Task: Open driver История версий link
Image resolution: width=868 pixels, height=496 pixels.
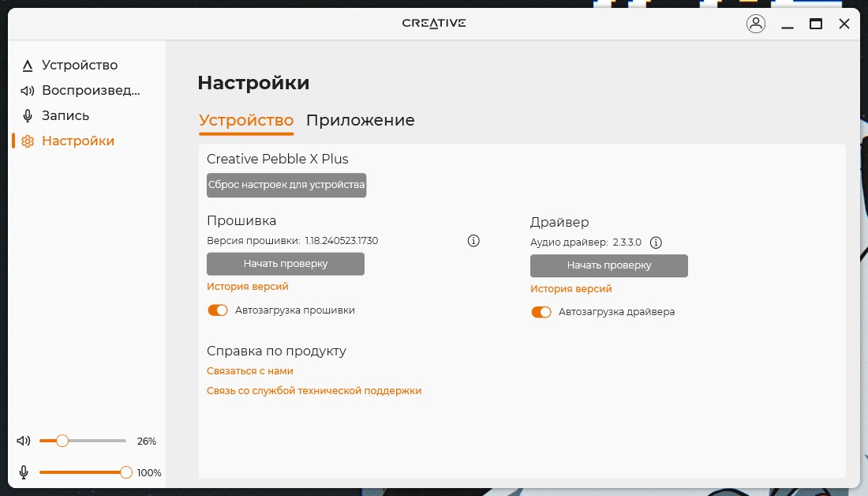Action: coord(571,289)
